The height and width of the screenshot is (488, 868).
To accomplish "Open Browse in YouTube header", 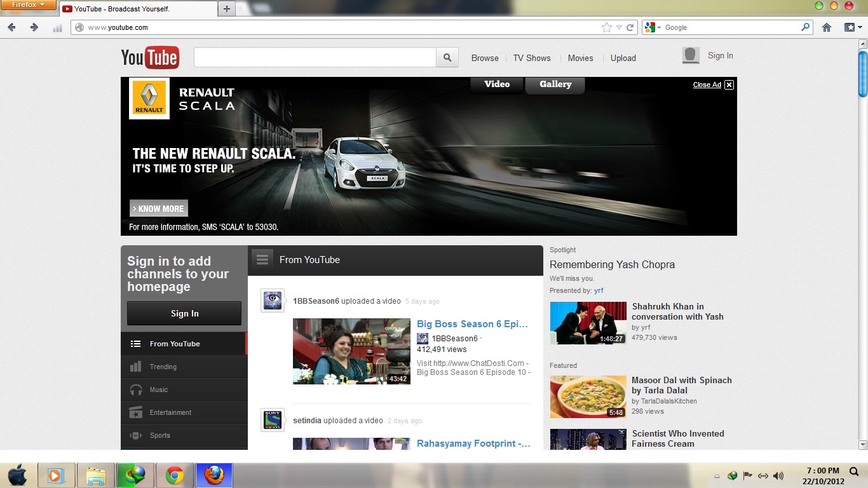I will [x=485, y=58].
